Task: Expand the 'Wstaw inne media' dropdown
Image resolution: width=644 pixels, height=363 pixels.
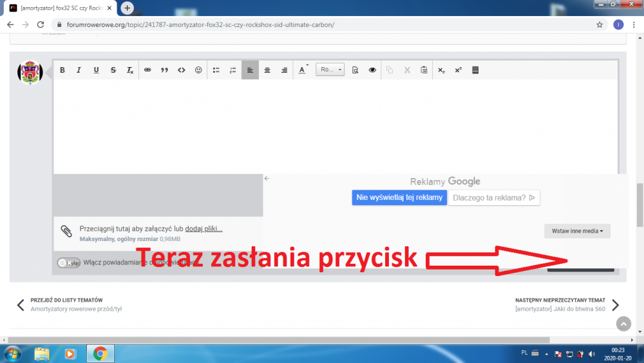Action: coord(577,231)
